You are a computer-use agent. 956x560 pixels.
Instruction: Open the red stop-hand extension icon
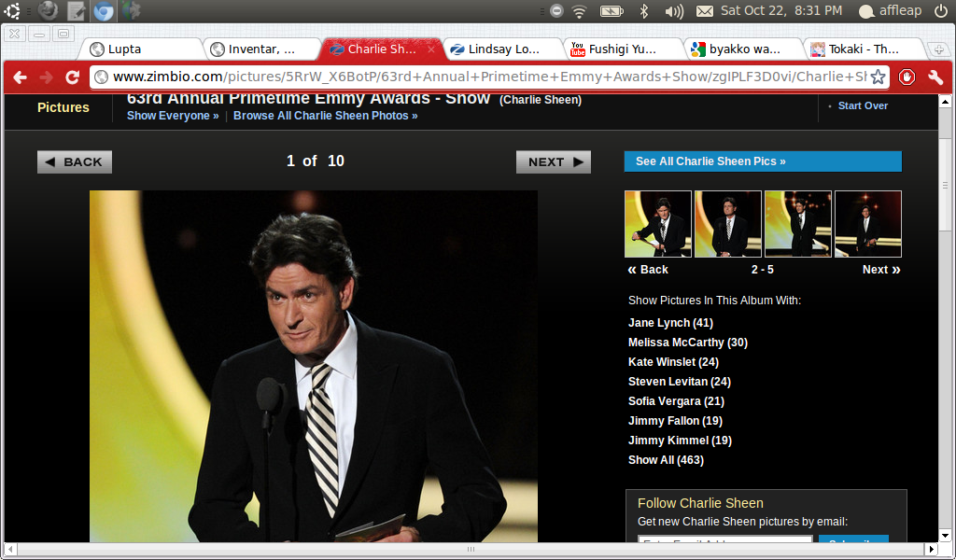coord(907,77)
